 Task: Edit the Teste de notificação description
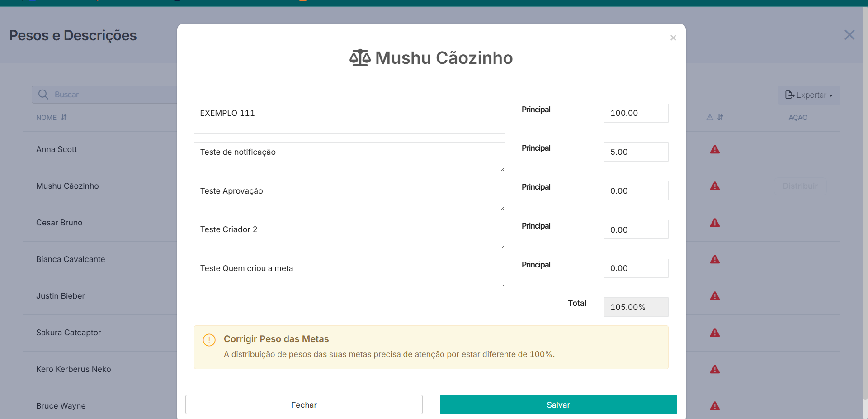pyautogui.click(x=349, y=157)
